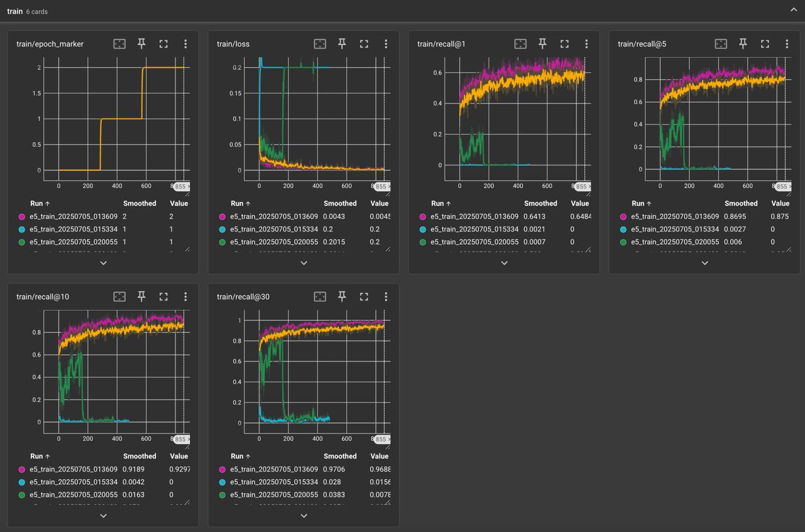Toggle fullscreen on train/epoch_marker card
Screen dimensions: 805x532
pyautogui.click(x=164, y=43)
